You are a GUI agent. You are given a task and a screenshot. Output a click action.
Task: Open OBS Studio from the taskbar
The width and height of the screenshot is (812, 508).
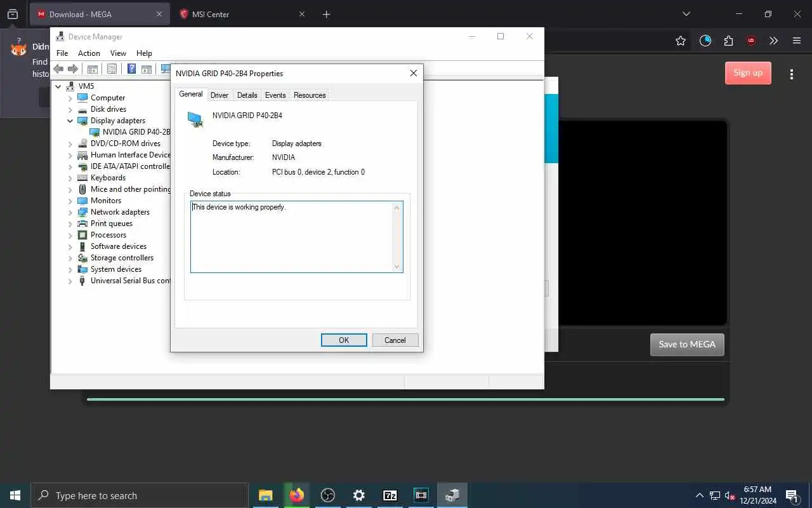327,495
